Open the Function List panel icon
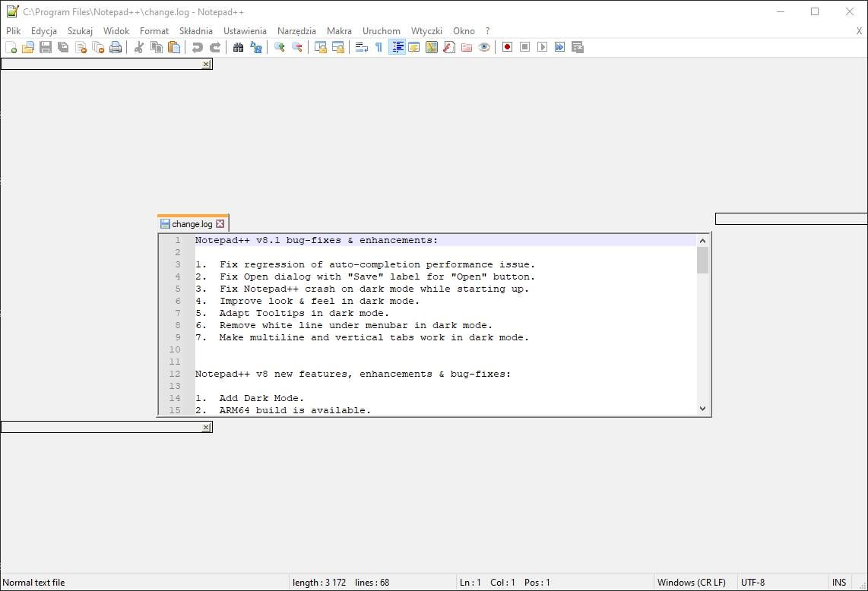 (x=449, y=48)
